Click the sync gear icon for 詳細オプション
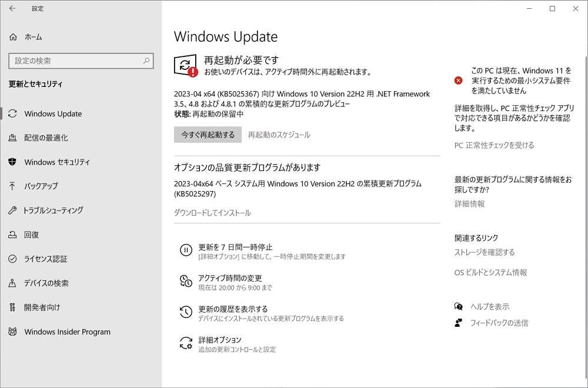This screenshot has width=588, height=388. pos(186,343)
